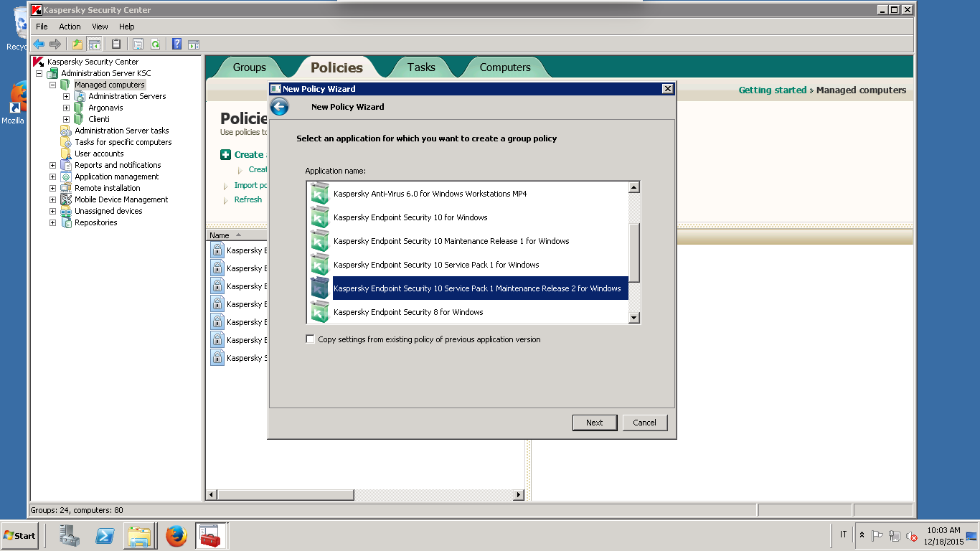Click the system tray show hidden icons arrow
This screenshot has height=551, width=980.
click(x=862, y=536)
